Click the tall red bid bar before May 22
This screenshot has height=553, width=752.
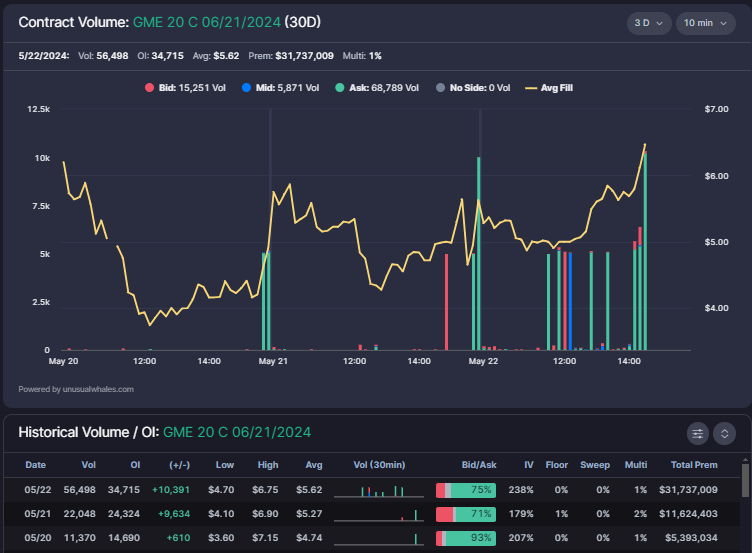click(x=446, y=302)
